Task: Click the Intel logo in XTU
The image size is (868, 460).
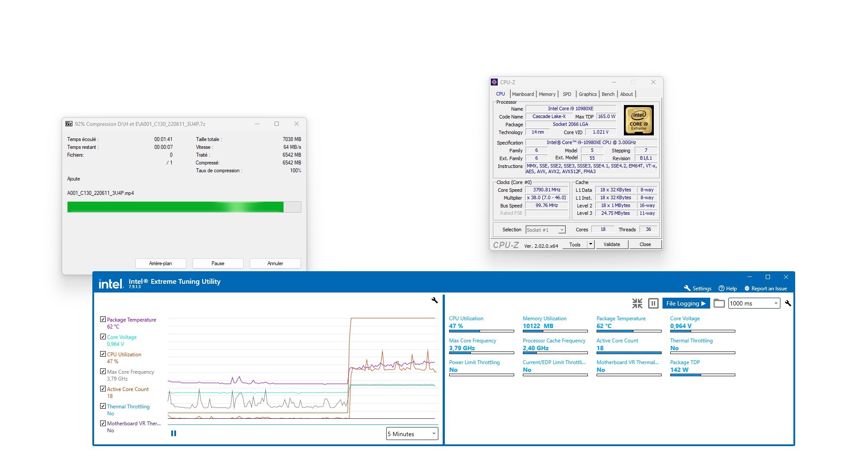Action: [111, 284]
